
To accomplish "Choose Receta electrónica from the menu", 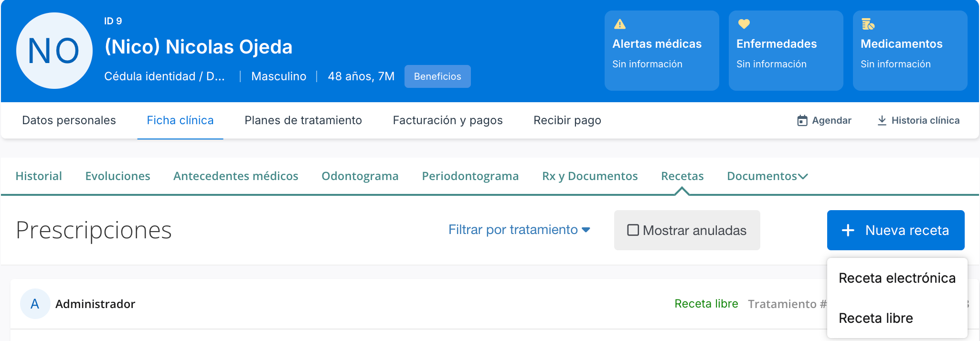I will (x=897, y=278).
